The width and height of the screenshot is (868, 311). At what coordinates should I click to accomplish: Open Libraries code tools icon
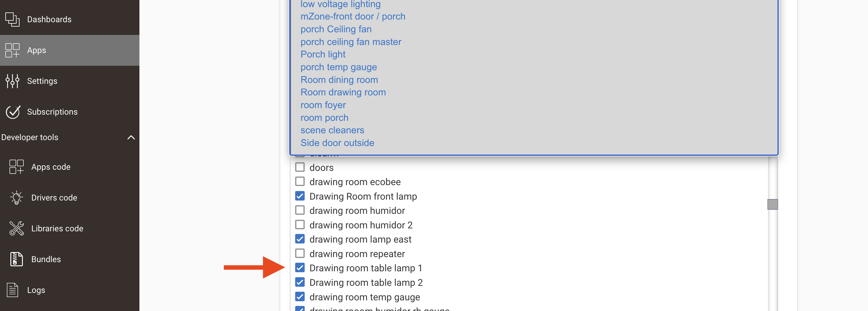click(17, 229)
